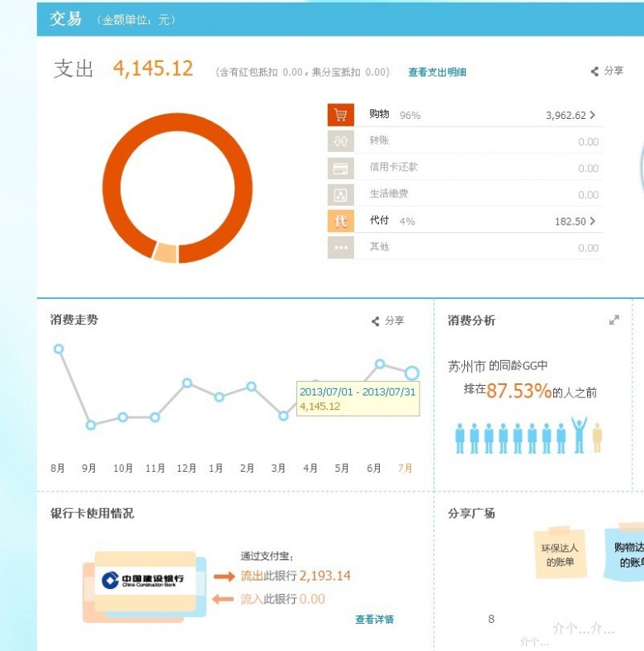Click the shopping cart icon for 购物
644x651 pixels.
(340, 115)
